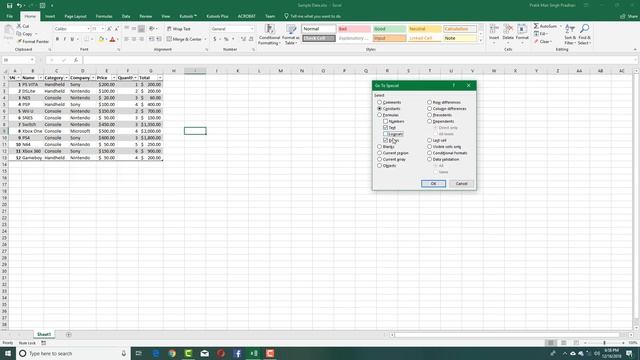Open the Name filter dropdown in header
640x360 pixels.
pos(40,78)
